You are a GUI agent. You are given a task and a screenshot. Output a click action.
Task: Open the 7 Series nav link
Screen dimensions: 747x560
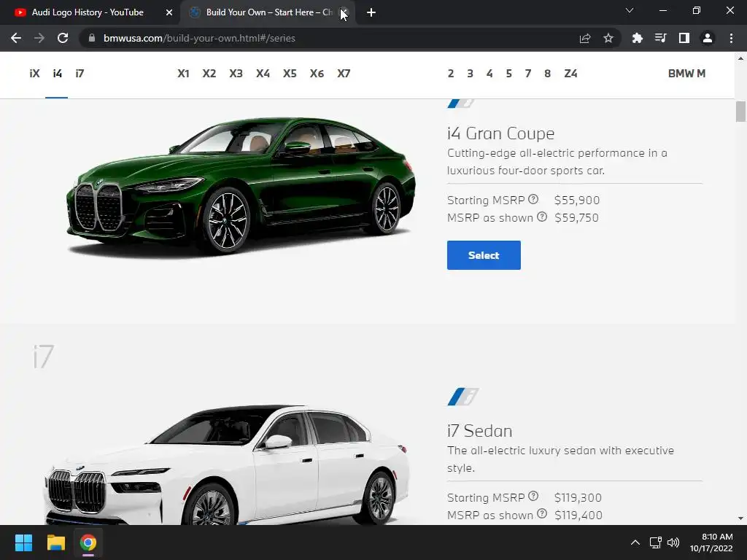(x=528, y=74)
